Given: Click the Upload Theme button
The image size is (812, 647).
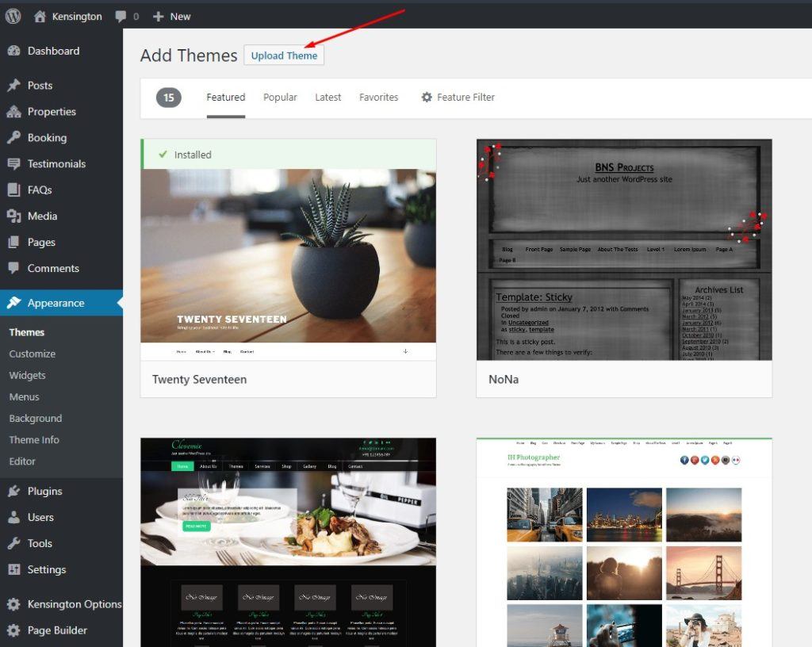Looking at the screenshot, I should pos(284,56).
